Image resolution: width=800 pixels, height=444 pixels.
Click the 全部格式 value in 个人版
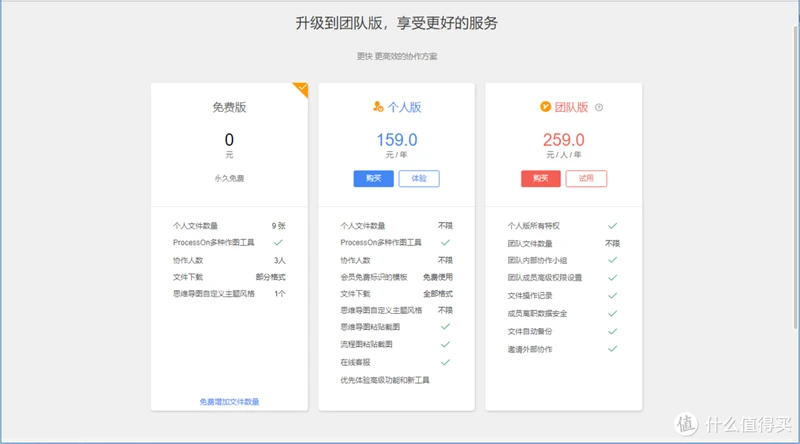438,294
